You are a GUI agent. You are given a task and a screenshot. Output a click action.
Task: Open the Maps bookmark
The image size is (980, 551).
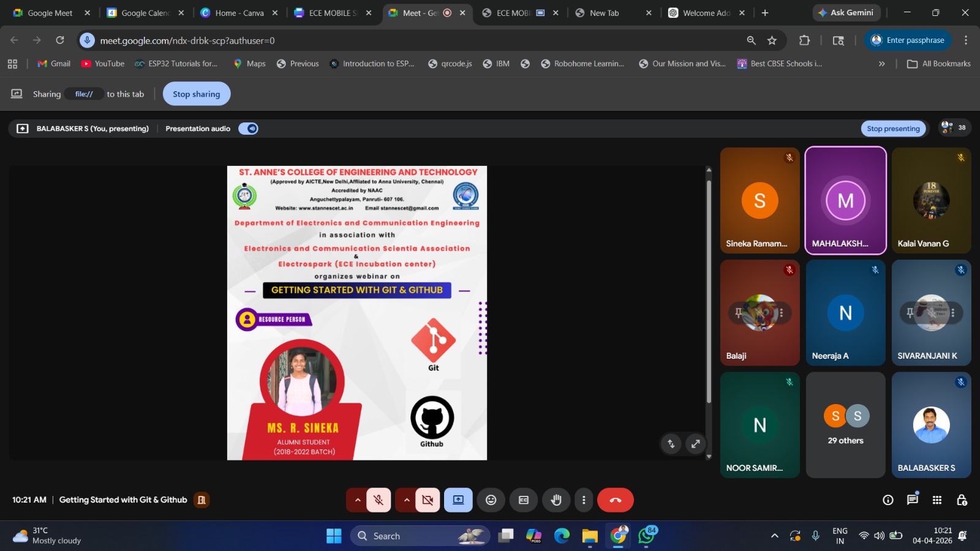249,64
